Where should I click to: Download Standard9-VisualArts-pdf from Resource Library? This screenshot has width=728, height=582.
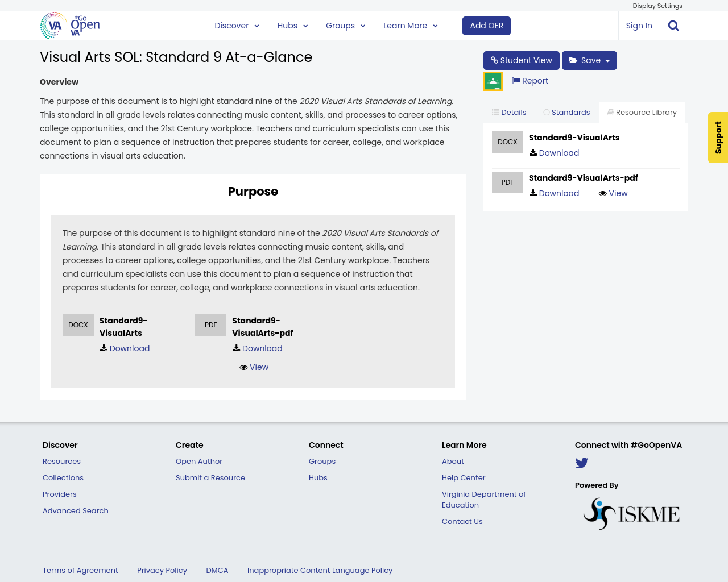pos(554,193)
